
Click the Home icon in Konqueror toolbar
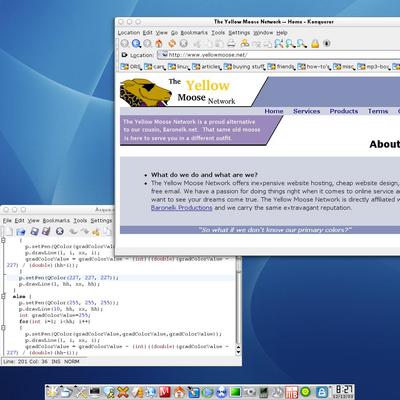pos(159,43)
